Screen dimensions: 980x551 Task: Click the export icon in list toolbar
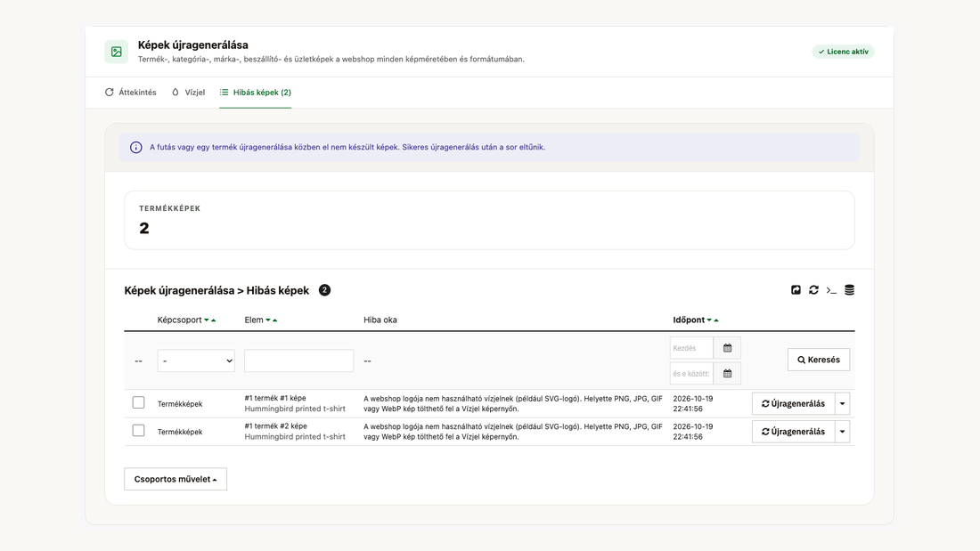pyautogui.click(x=796, y=290)
